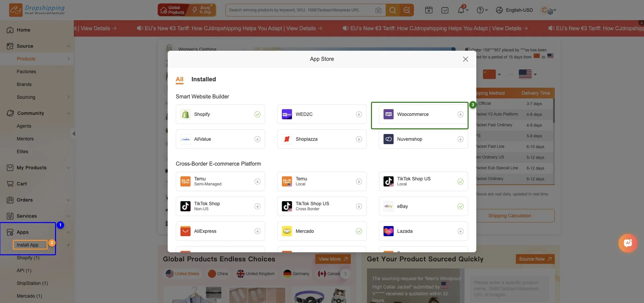Click the installed checkmark on Shopify

pyautogui.click(x=258, y=114)
